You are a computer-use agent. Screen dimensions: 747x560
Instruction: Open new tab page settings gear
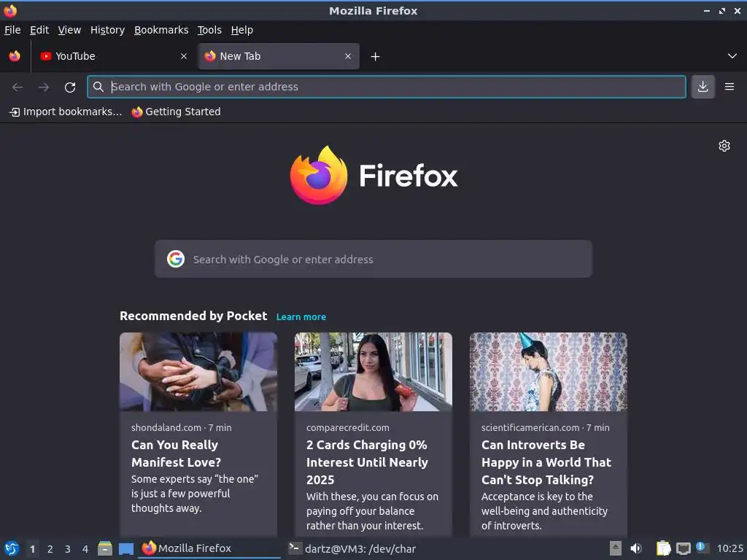pyautogui.click(x=724, y=146)
